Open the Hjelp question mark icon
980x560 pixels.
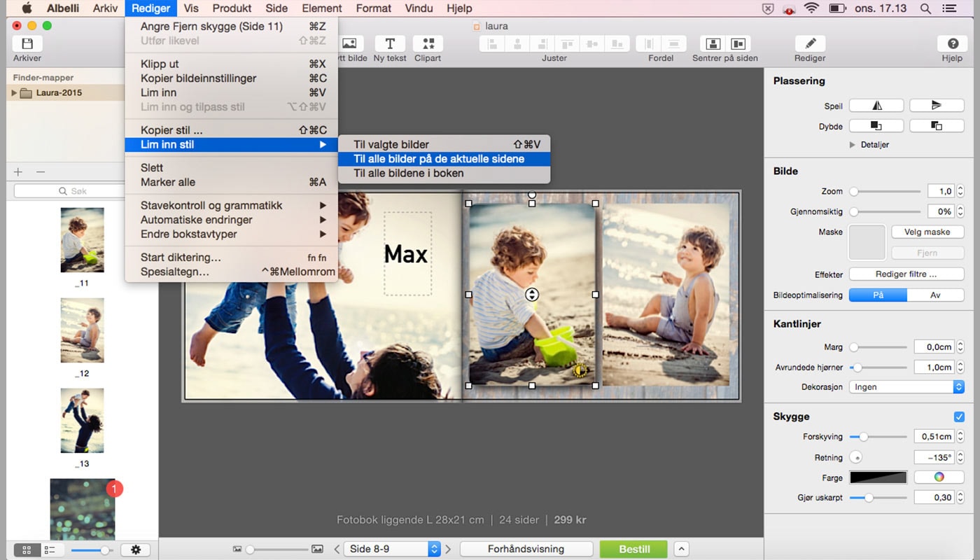pyautogui.click(x=952, y=44)
